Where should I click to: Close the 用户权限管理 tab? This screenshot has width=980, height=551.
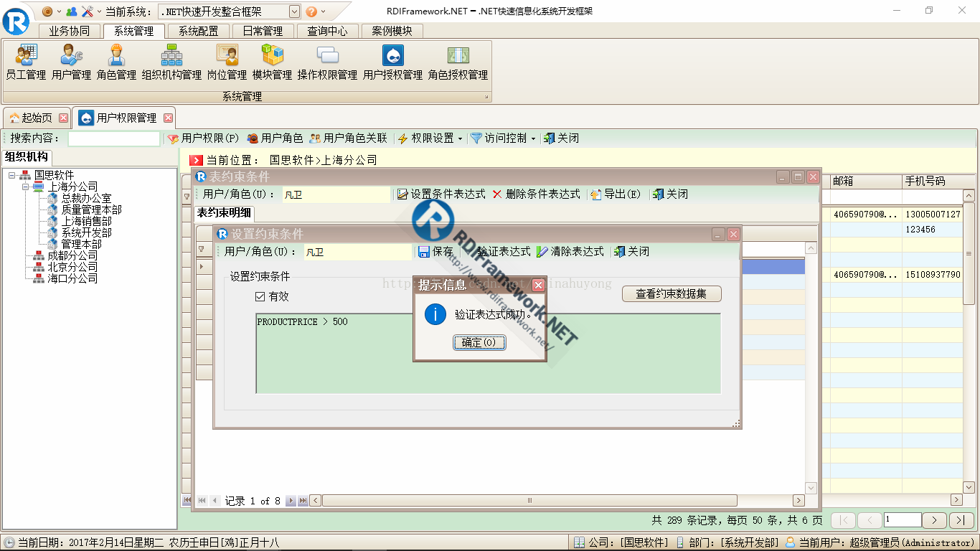[x=169, y=118]
